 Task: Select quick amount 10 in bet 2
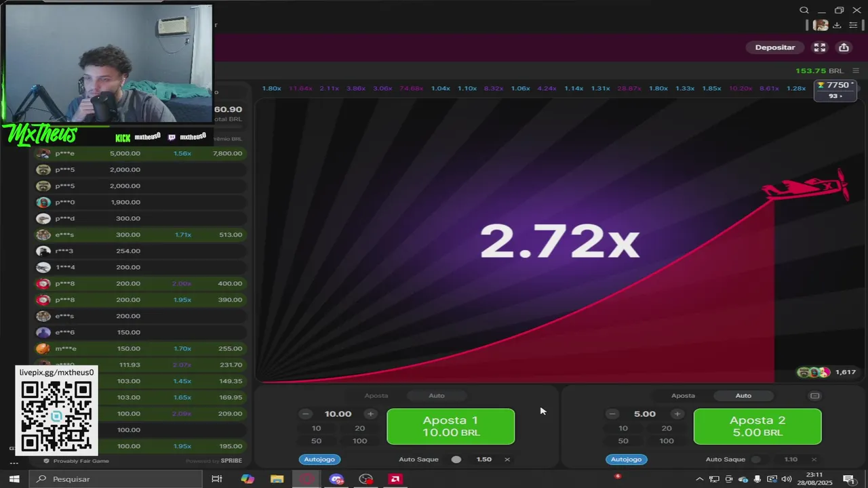pyautogui.click(x=623, y=428)
